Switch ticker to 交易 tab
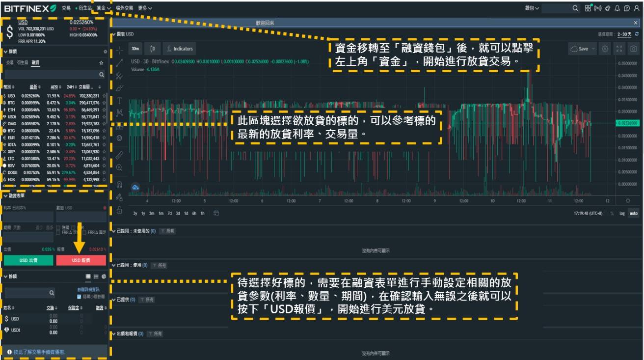 click(10, 63)
